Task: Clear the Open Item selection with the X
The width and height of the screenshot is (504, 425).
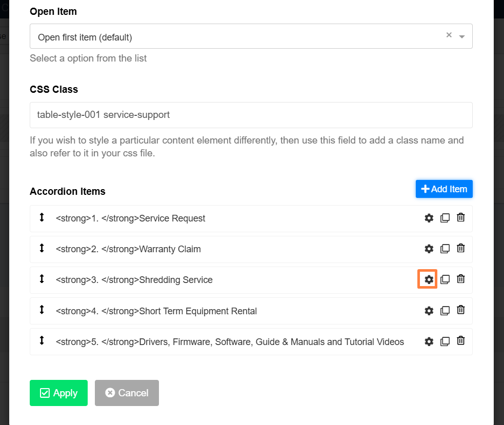Action: [449, 35]
